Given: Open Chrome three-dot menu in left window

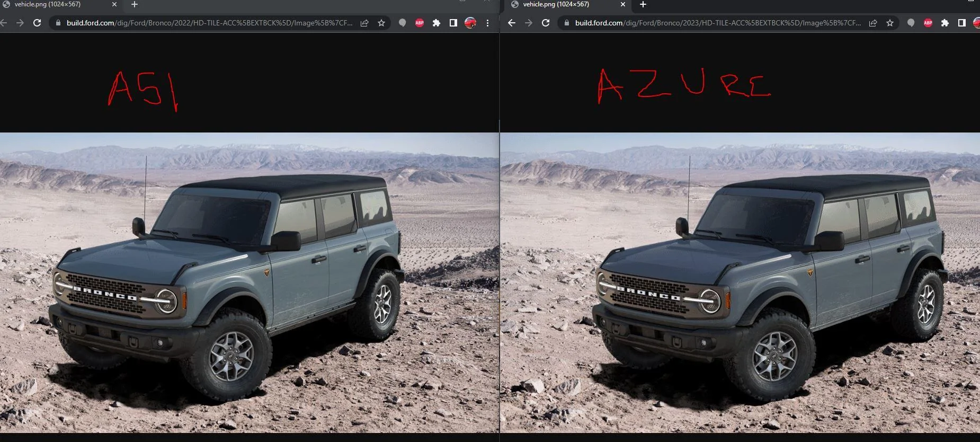Looking at the screenshot, I should (x=487, y=23).
